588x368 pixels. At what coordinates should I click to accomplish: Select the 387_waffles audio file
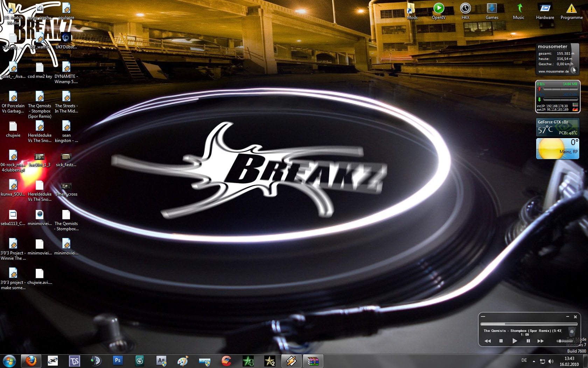pyautogui.click(x=40, y=40)
